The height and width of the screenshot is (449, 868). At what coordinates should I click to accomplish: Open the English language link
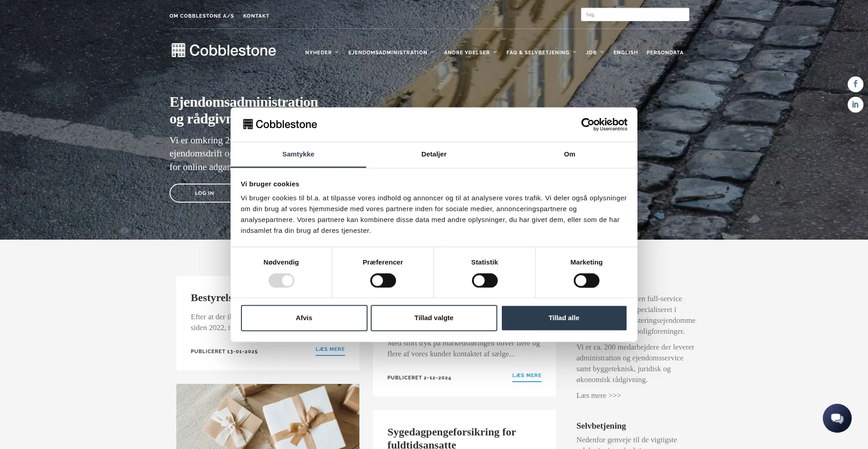625,52
